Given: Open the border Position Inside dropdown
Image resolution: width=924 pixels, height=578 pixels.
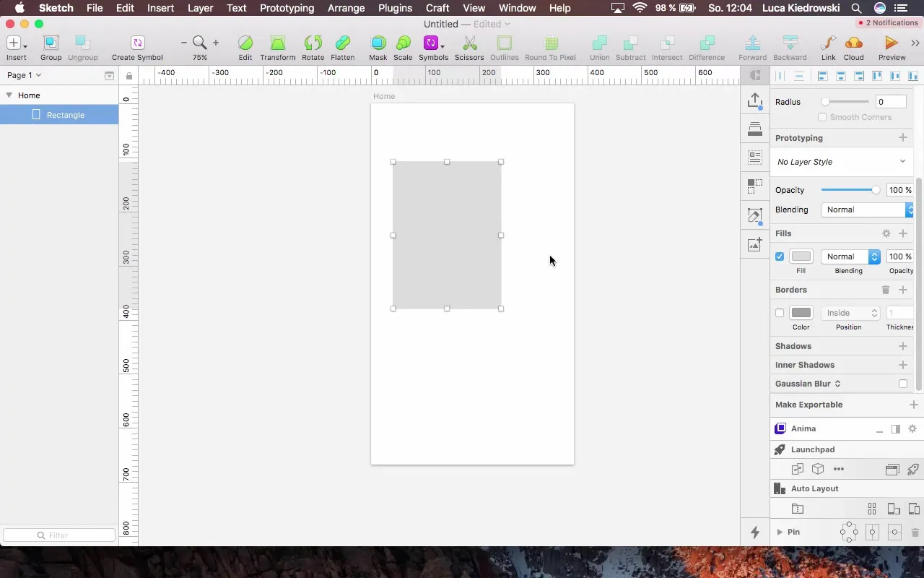Looking at the screenshot, I should 850,313.
